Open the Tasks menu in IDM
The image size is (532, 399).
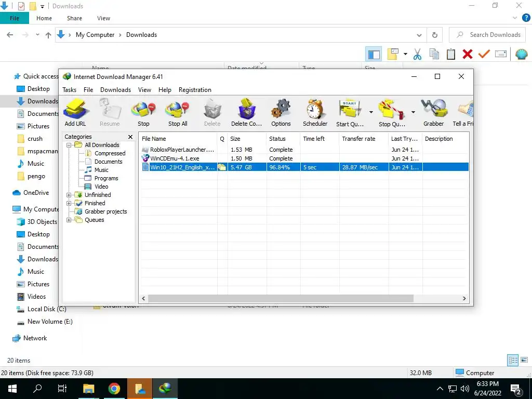[69, 90]
